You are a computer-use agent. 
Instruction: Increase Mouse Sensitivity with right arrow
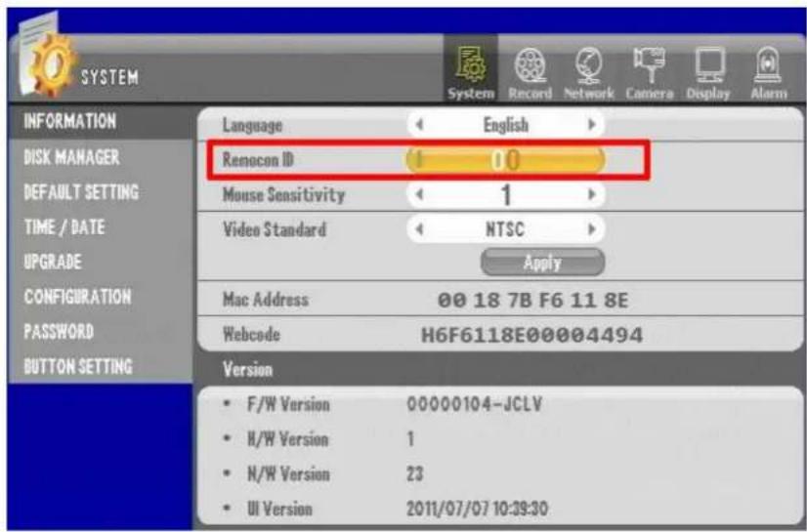tap(592, 194)
